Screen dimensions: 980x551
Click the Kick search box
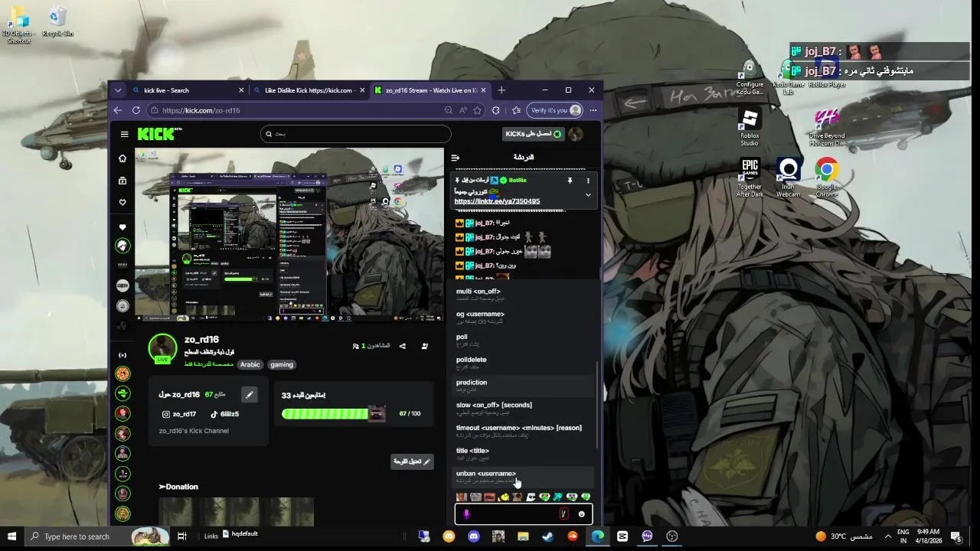[355, 134]
